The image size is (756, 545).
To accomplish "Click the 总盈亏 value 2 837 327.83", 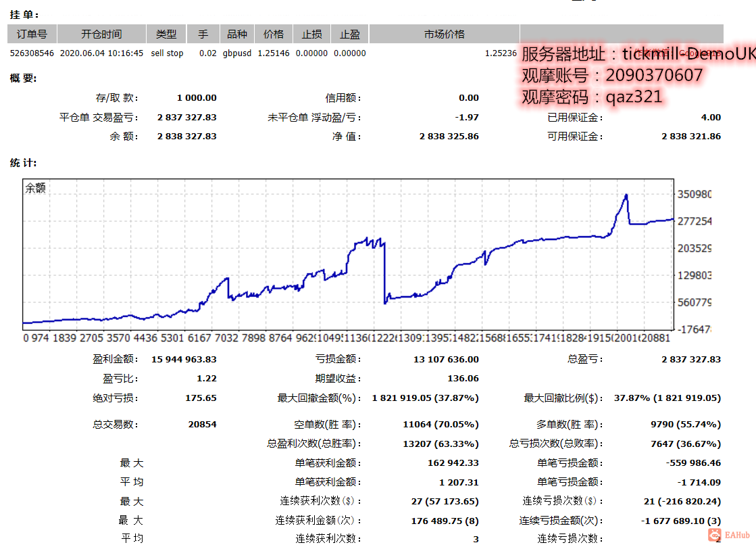I will [x=691, y=359].
